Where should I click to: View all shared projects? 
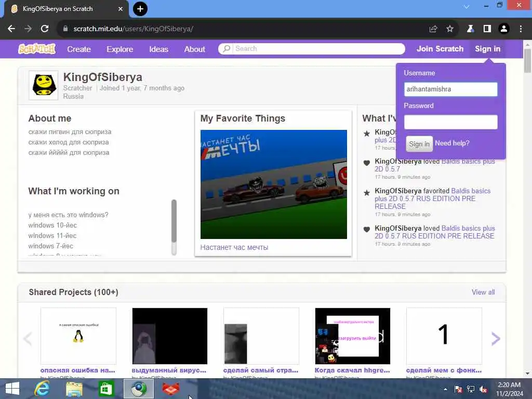tap(483, 292)
